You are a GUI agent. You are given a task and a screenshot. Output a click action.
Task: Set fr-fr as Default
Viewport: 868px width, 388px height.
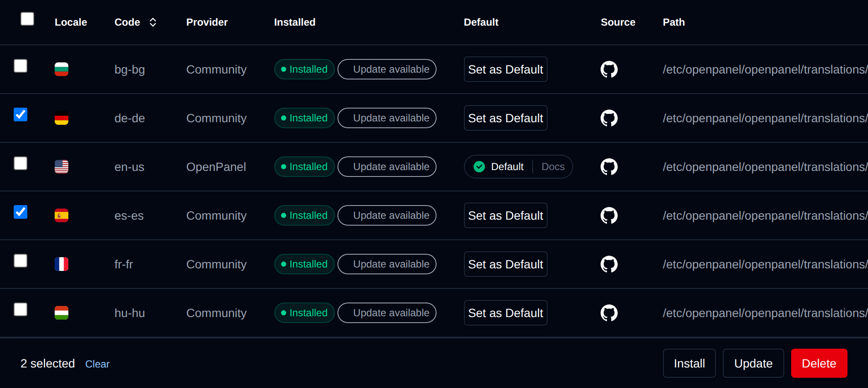click(506, 264)
